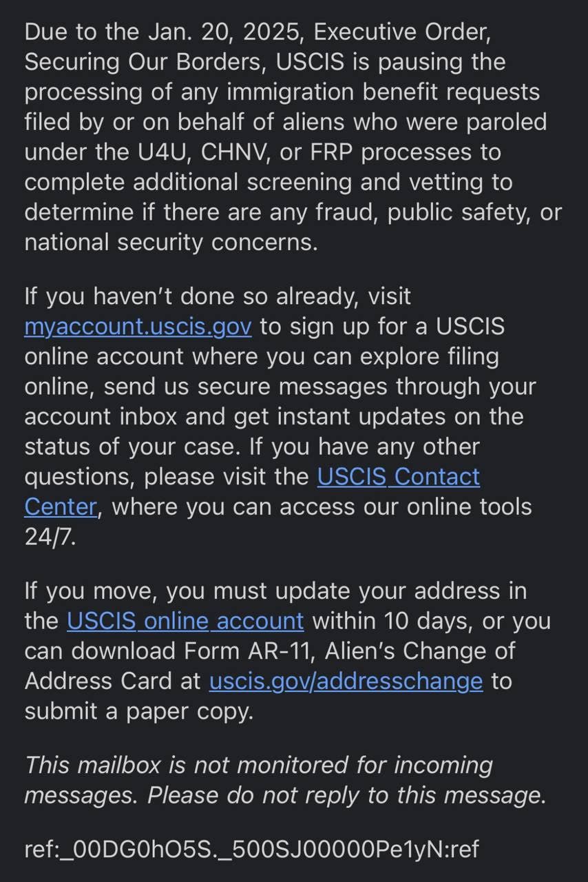Click the italic 'This mailbox is not monitored' line

click(259, 766)
